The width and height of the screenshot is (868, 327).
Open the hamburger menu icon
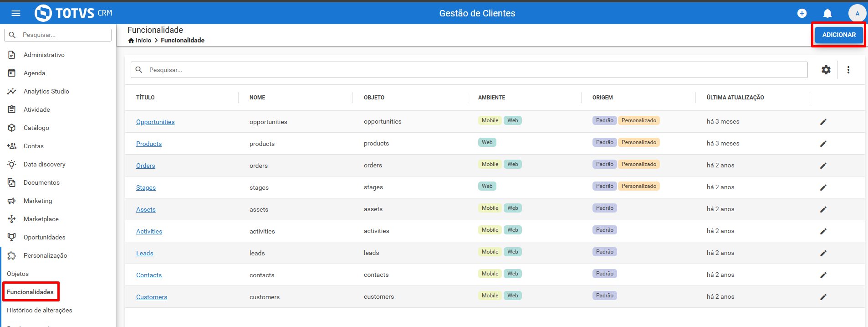(16, 13)
